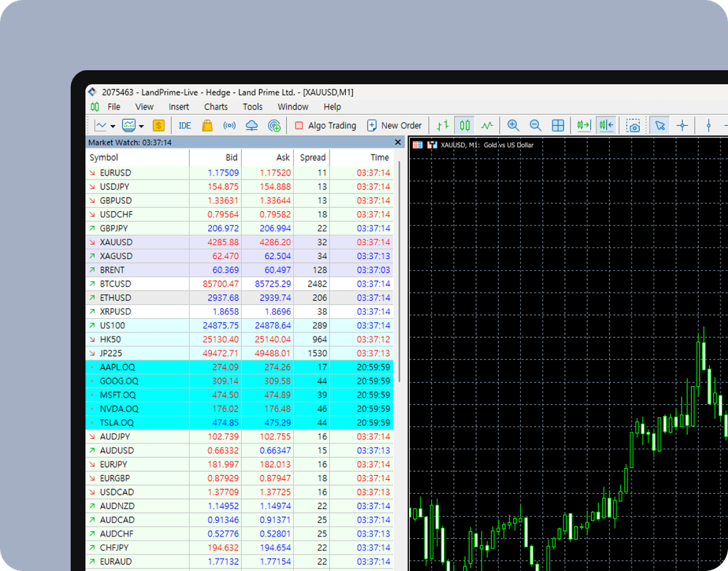This screenshot has width=728, height=571.
Task: Select the BTCUSD row in Market Watch
Action: point(115,284)
